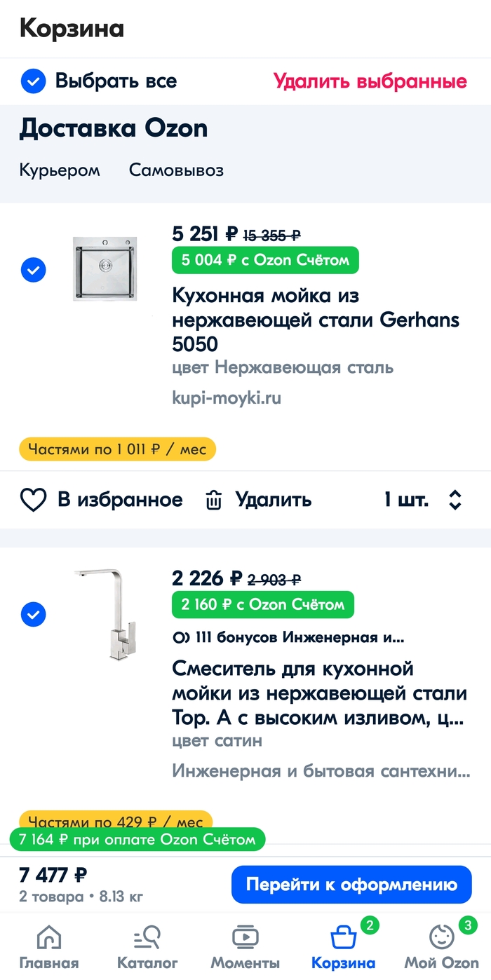Open quantity selector showing 1 шт.
The width and height of the screenshot is (491, 980).
pos(423,500)
